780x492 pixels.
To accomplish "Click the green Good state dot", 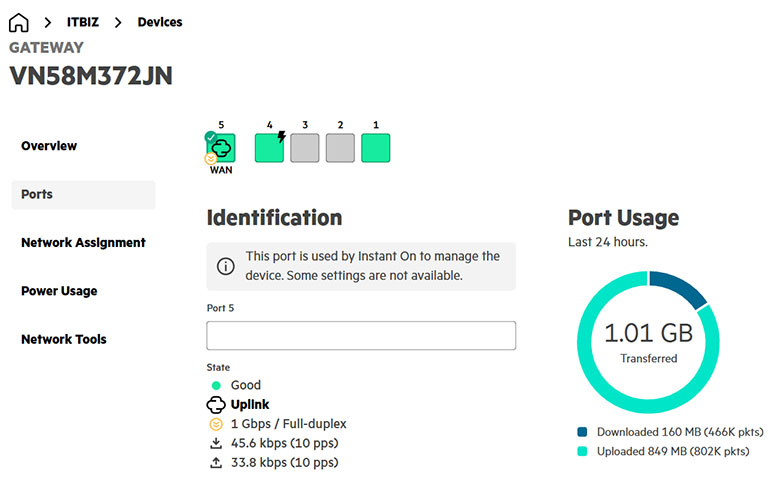I will coord(216,385).
